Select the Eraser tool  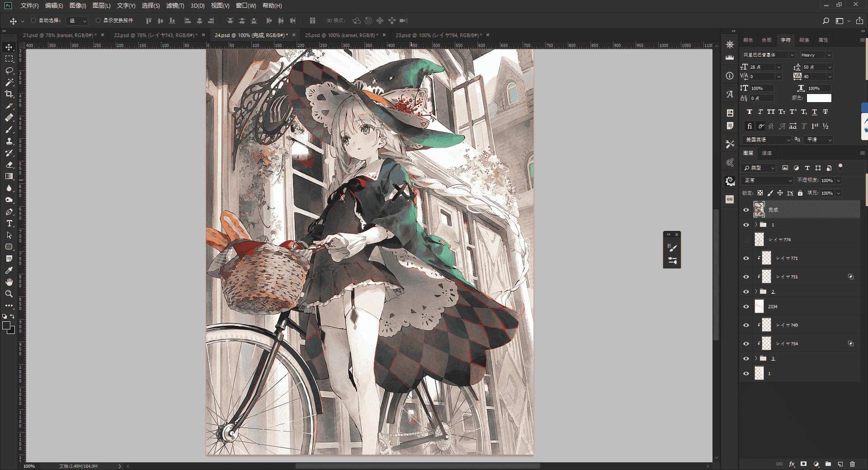coord(9,164)
